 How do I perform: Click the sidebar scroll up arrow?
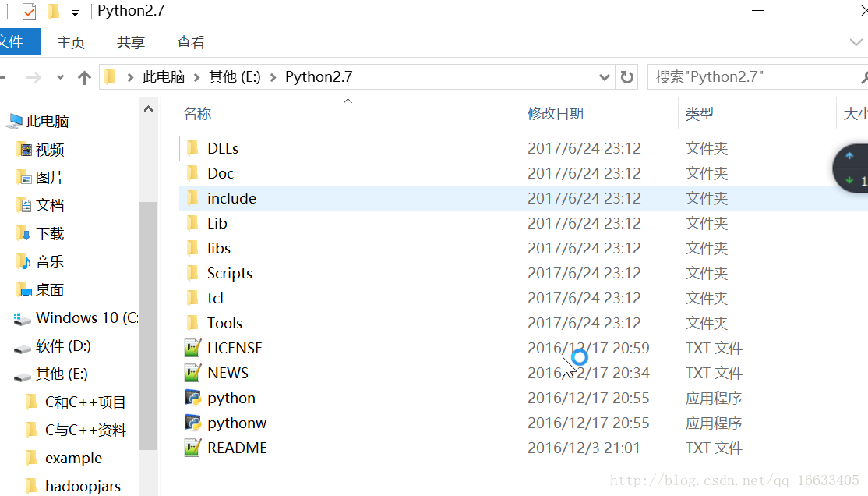click(x=148, y=109)
